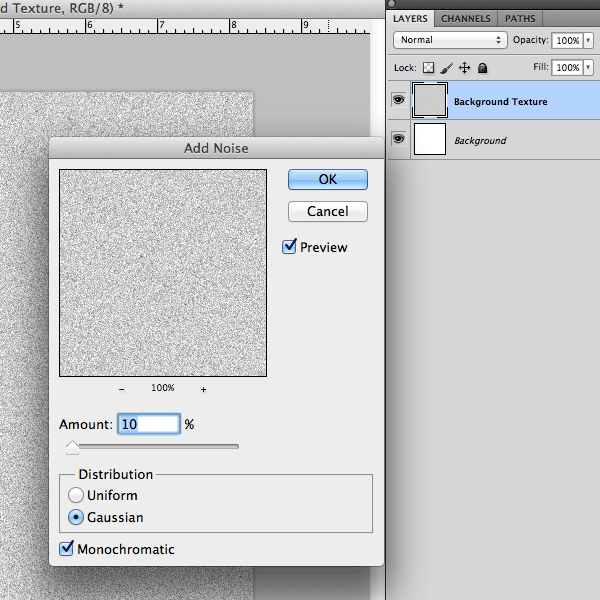Select the Background Texture layer thumbnail
600x600 pixels.
click(430, 100)
